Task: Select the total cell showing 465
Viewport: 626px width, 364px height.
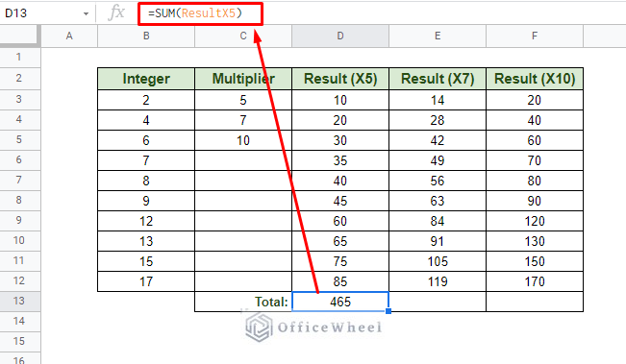Action: pos(340,302)
